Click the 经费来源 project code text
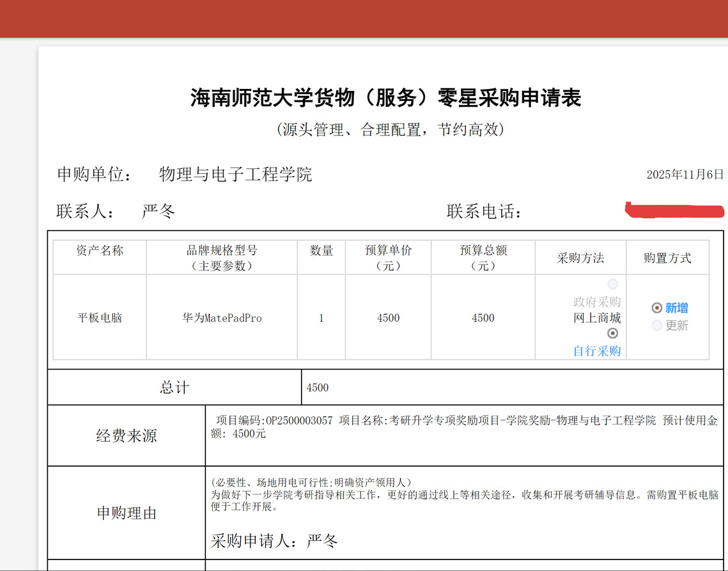The image size is (728, 571). click(274, 421)
